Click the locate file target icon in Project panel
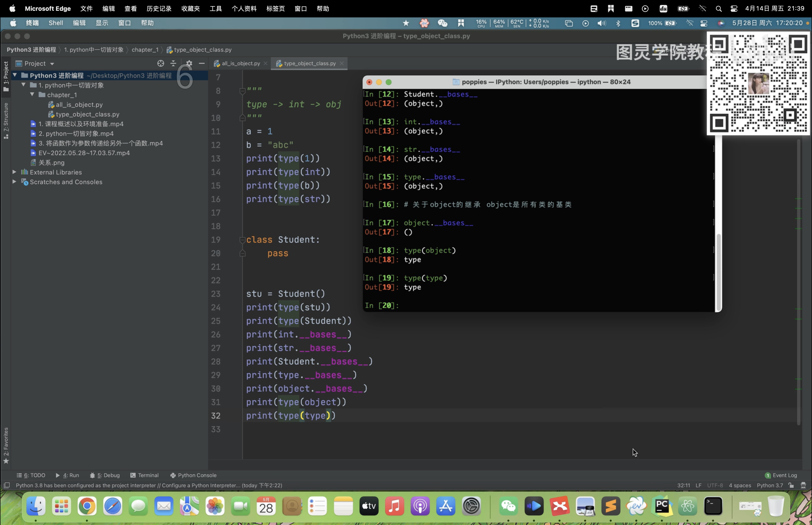 click(x=160, y=63)
